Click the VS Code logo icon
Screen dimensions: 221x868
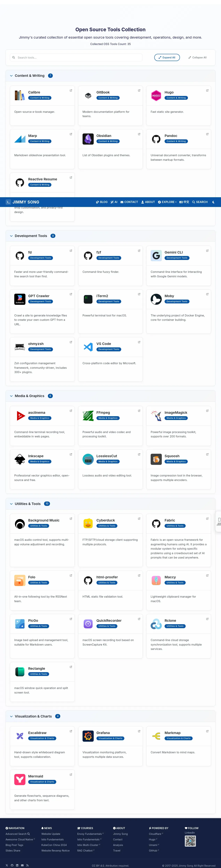pyautogui.click(x=88, y=347)
